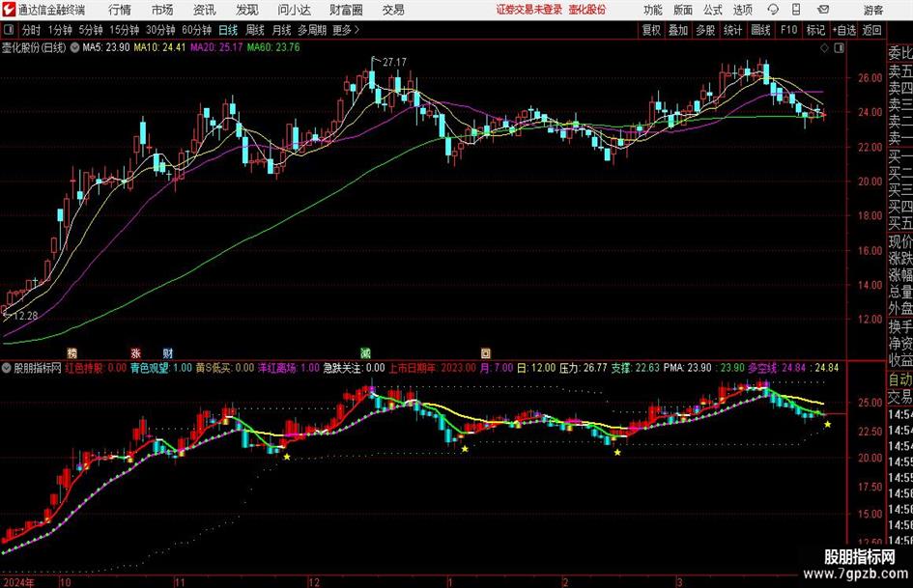Toggle the side panel icon at chart top right
Image resolution: width=913 pixels, height=588 pixels.
point(839,47)
